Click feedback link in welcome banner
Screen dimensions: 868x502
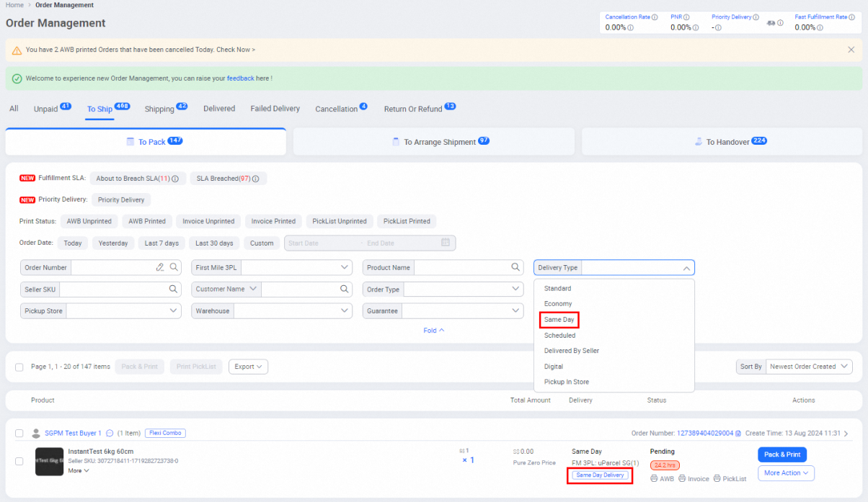pyautogui.click(x=240, y=78)
